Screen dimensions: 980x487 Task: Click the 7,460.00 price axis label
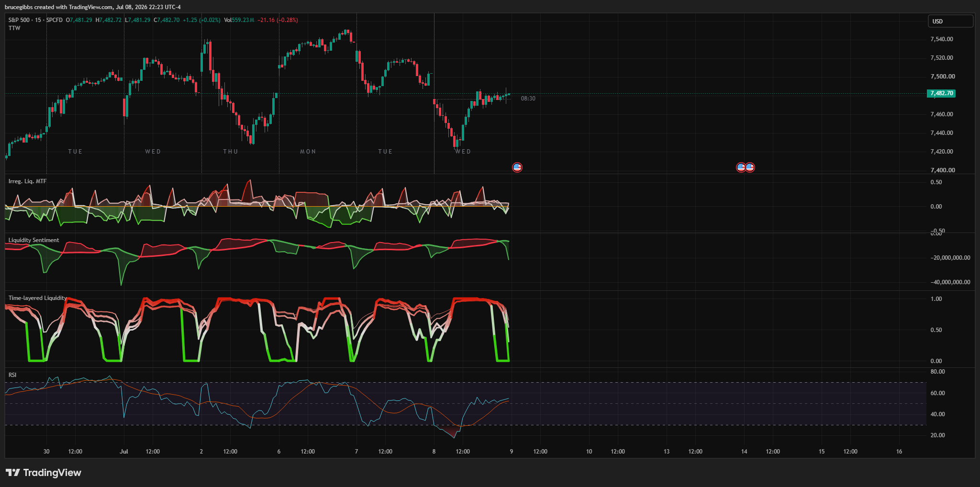[942, 114]
